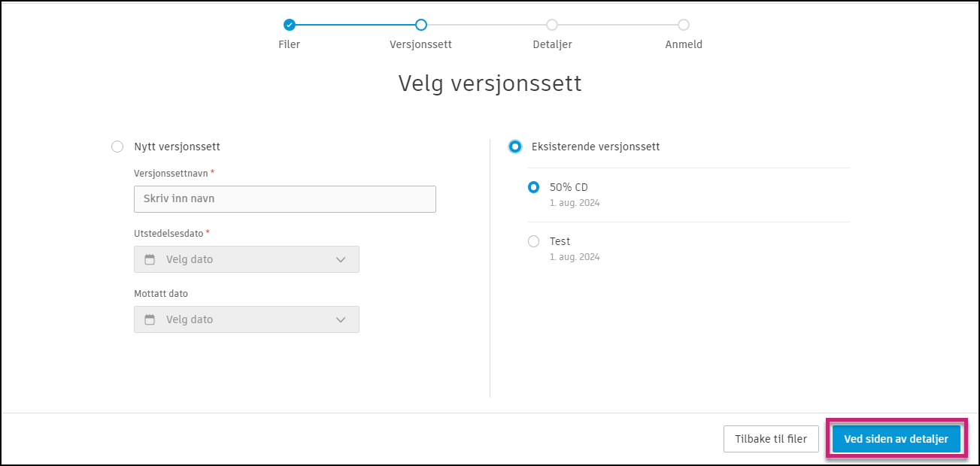Click the Detaljer step circle
980x466 pixels.
pyautogui.click(x=552, y=25)
